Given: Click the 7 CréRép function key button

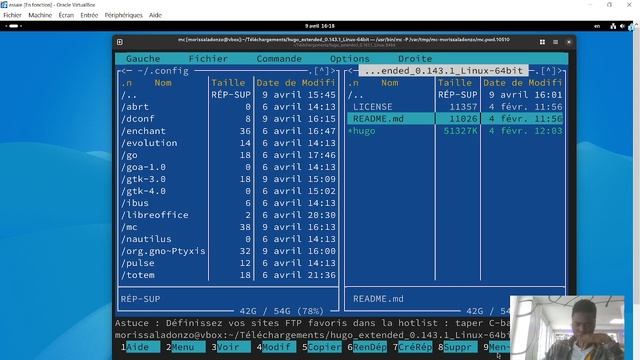Looking at the screenshot, I should [x=412, y=347].
